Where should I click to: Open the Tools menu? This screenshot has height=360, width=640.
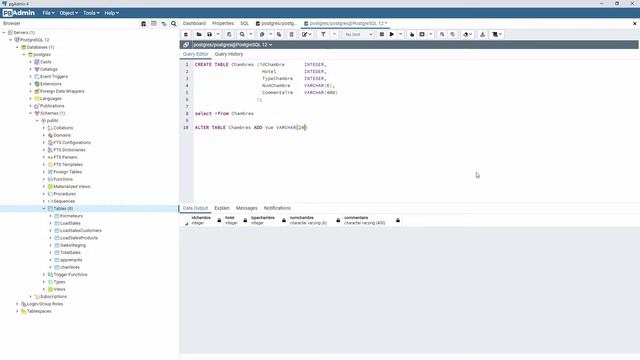91,13
